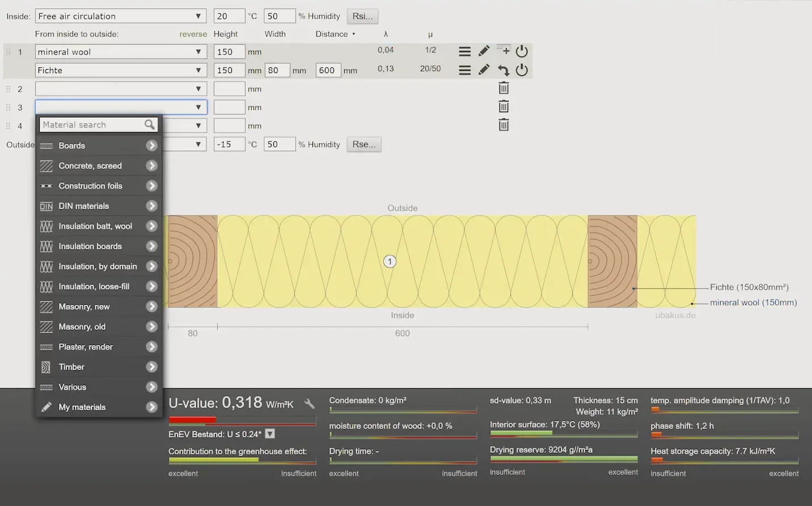Click the reverse layer order link
Screen dimensions: 812x506
(x=193, y=34)
